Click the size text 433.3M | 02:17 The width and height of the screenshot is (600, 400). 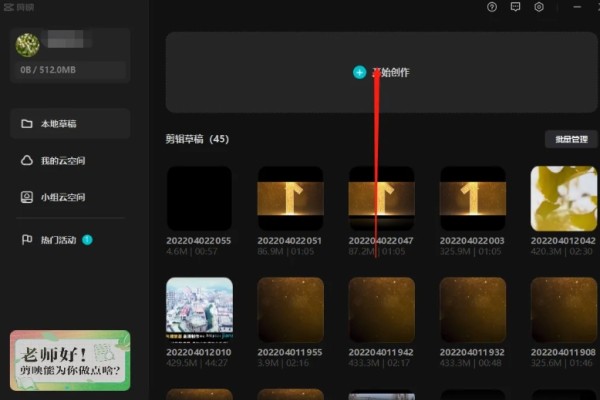(379, 363)
